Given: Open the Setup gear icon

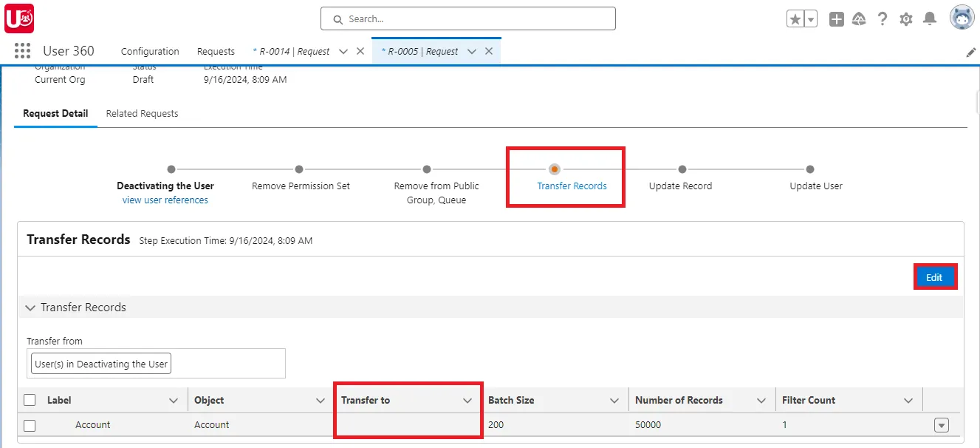Looking at the screenshot, I should pyautogui.click(x=906, y=19).
